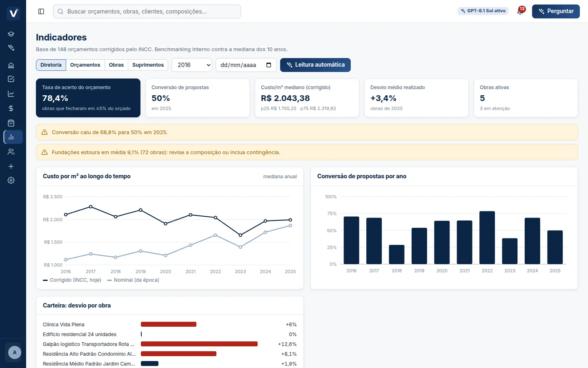Viewport: 588px width, 368px height.
Task: Switch to the Obras tab
Action: [116, 65]
